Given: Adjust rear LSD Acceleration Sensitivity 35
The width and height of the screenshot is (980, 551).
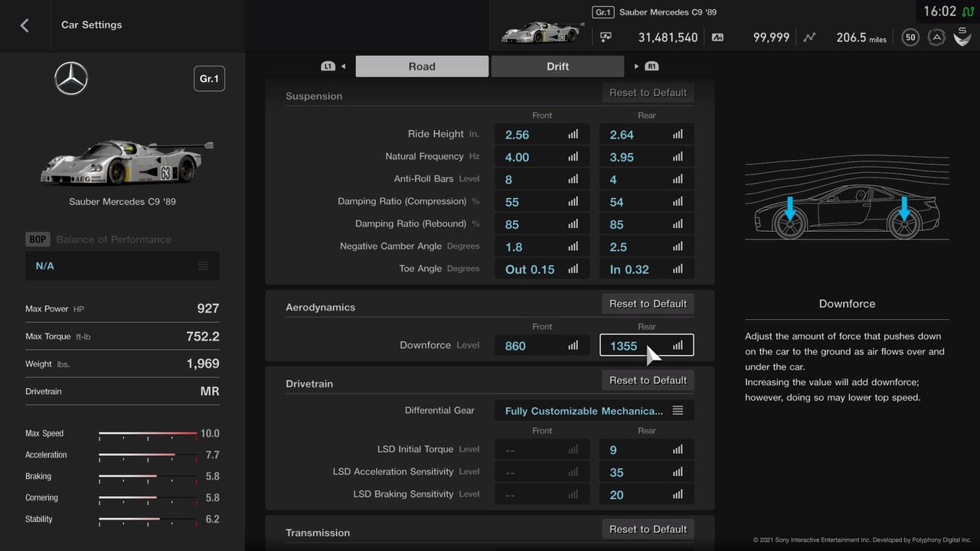Looking at the screenshot, I should tap(647, 472).
